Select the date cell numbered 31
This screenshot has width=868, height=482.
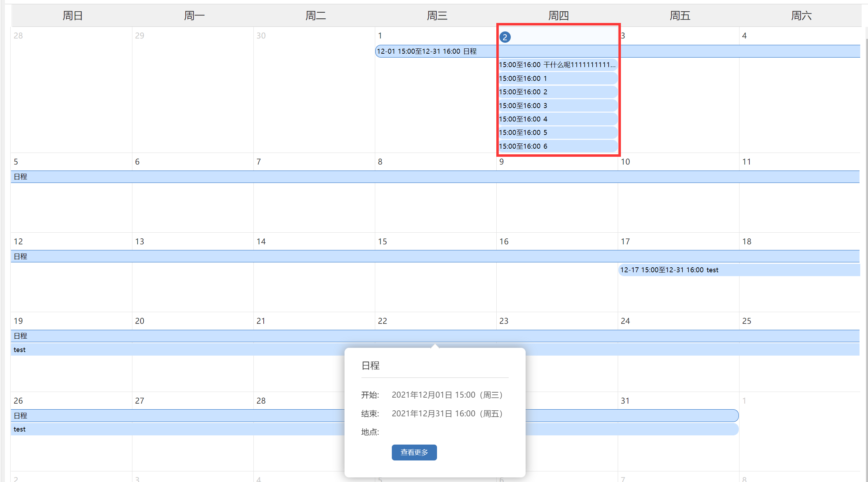pos(625,401)
